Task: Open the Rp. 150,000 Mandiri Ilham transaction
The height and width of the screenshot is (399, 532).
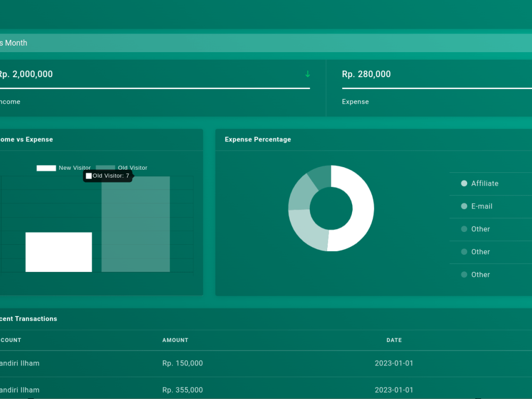Action: pyautogui.click(x=182, y=363)
